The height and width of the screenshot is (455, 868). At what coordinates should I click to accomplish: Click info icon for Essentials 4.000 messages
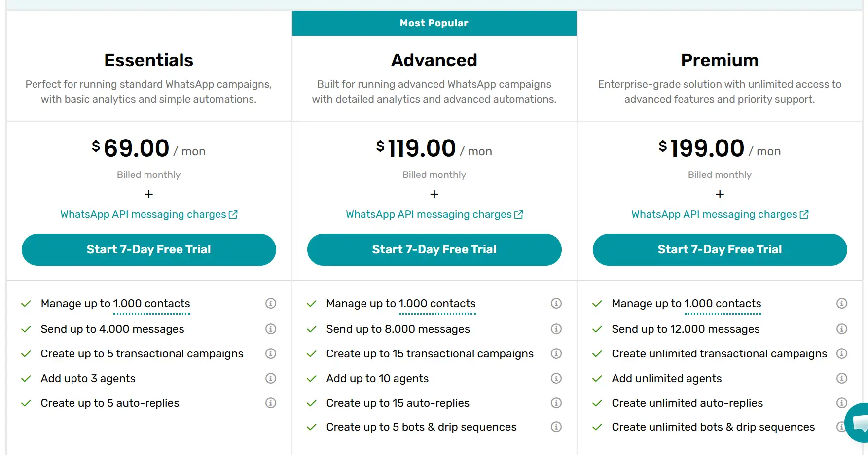click(271, 329)
